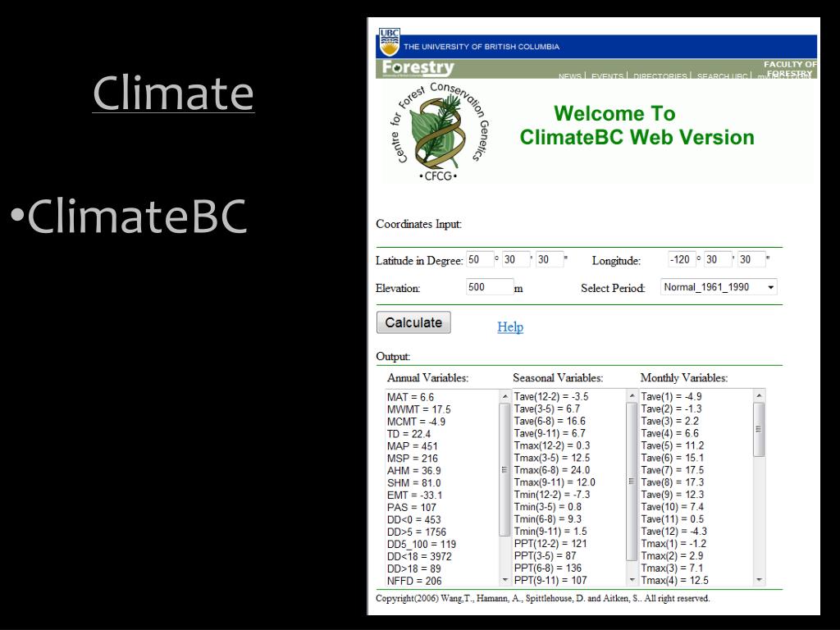Image resolution: width=840 pixels, height=630 pixels.
Task: Select the 'Tave(12-2) = -3.5' row
Action: [551, 396]
